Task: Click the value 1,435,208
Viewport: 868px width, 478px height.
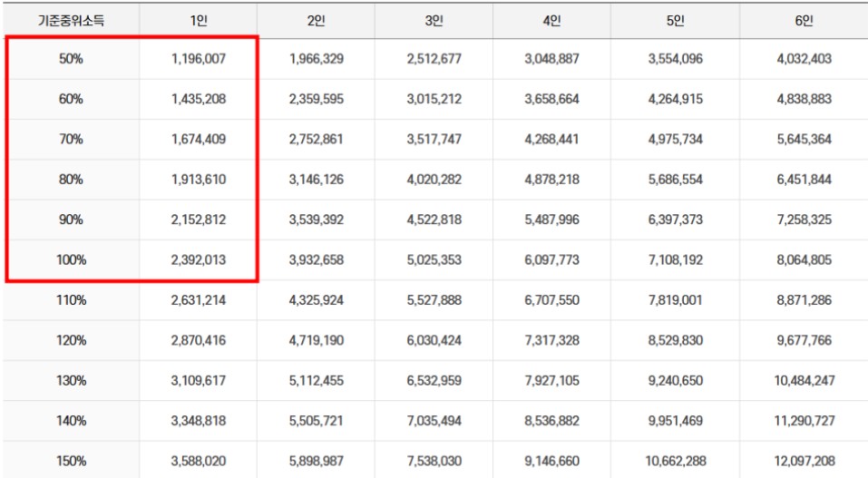Action: tap(198, 99)
